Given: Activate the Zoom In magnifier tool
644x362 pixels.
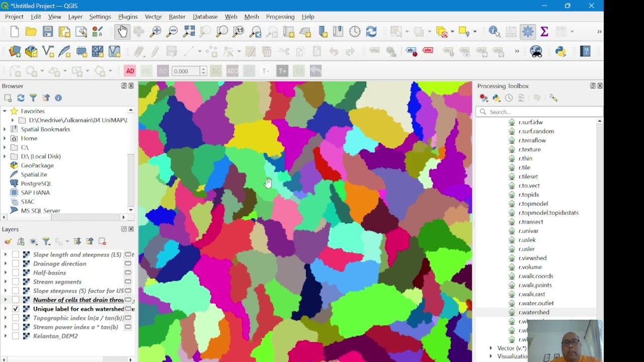Looking at the screenshot, I should tap(155, 32).
